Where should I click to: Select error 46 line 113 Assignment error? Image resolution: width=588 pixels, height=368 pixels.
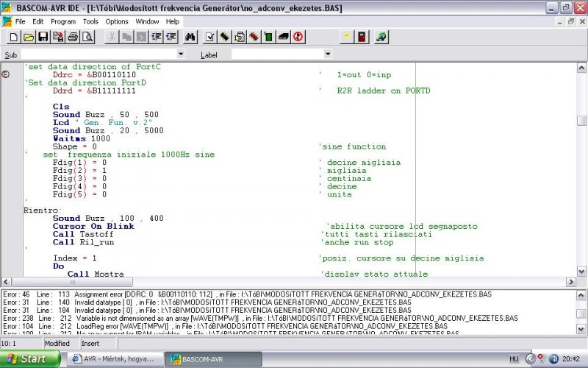tap(247, 294)
